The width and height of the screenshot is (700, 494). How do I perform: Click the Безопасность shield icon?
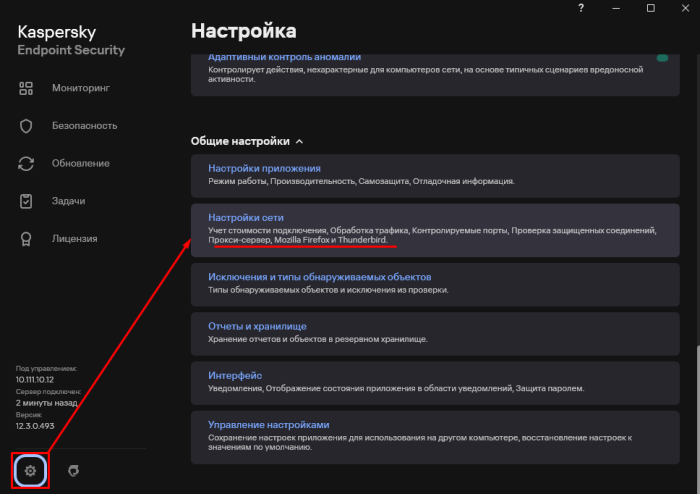coord(28,126)
